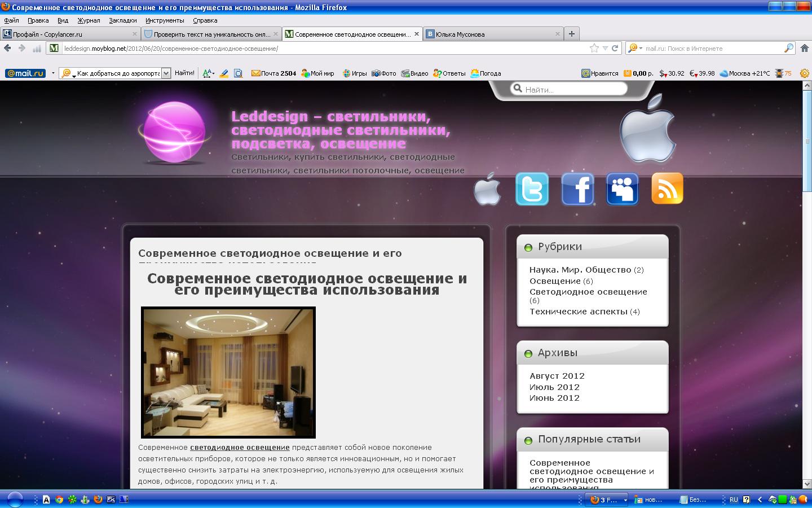Open the address bar history dropdown arrow
The image size is (812, 508).
point(605,49)
